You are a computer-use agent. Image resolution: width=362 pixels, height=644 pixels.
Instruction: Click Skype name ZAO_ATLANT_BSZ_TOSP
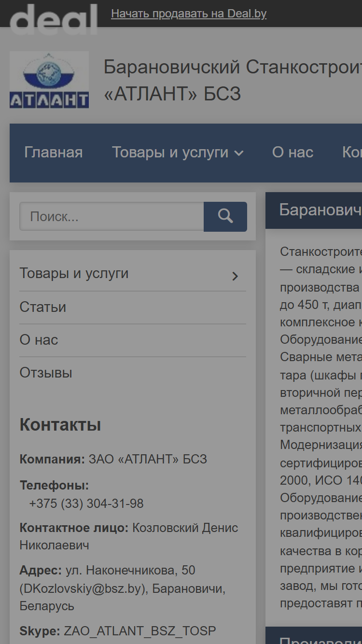click(x=140, y=630)
